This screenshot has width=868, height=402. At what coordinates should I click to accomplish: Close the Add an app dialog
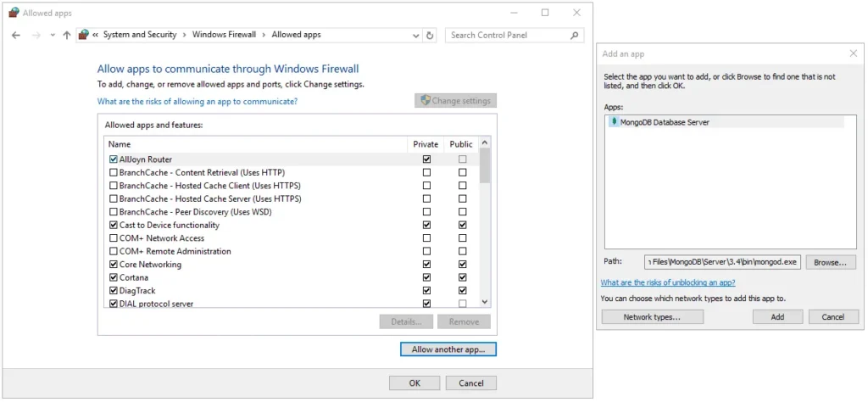tap(853, 53)
